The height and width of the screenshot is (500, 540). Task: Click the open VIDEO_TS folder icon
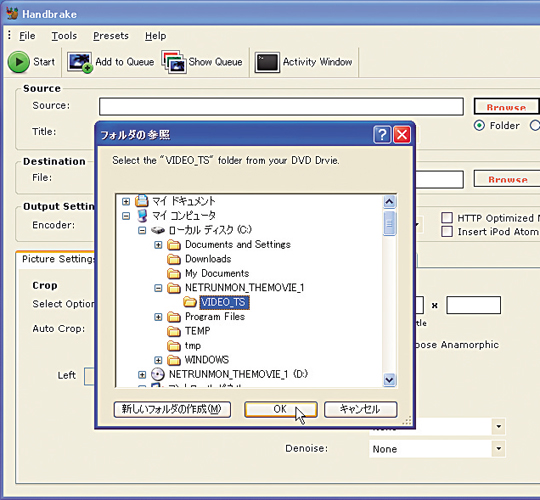[x=190, y=302]
